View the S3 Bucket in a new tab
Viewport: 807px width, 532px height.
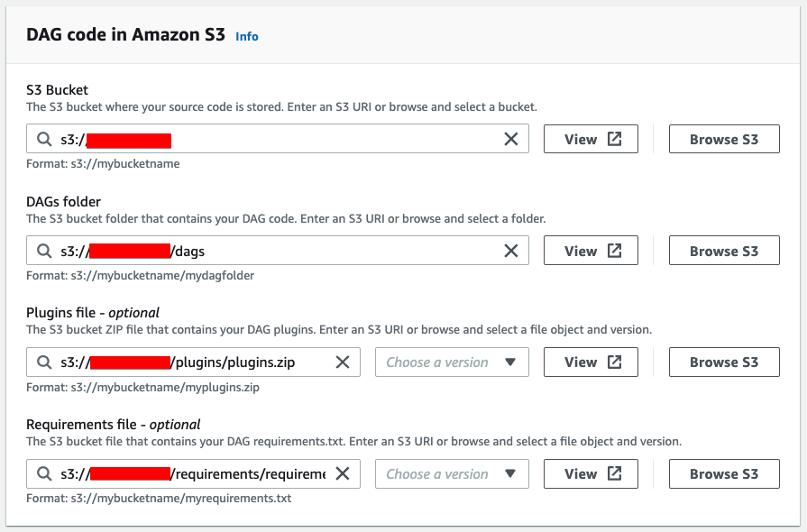[591, 139]
